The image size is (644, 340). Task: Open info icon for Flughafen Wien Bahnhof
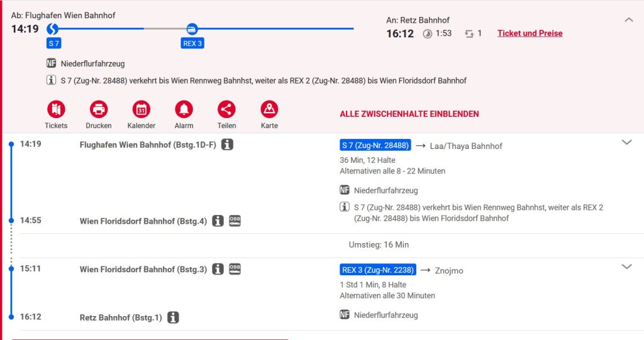click(x=228, y=145)
